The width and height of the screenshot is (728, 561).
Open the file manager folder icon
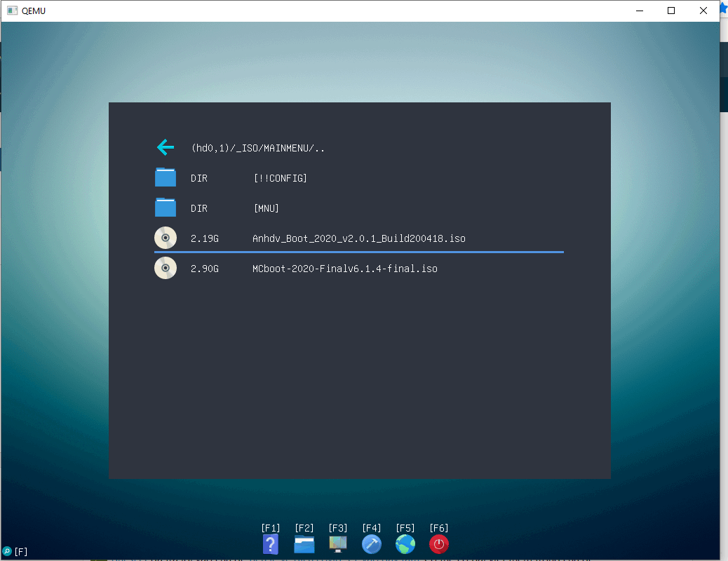coord(304,544)
